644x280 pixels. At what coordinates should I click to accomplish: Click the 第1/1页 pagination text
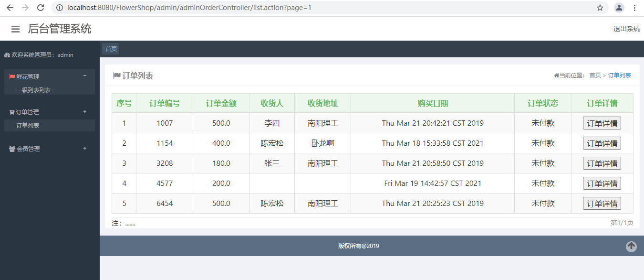[622, 223]
